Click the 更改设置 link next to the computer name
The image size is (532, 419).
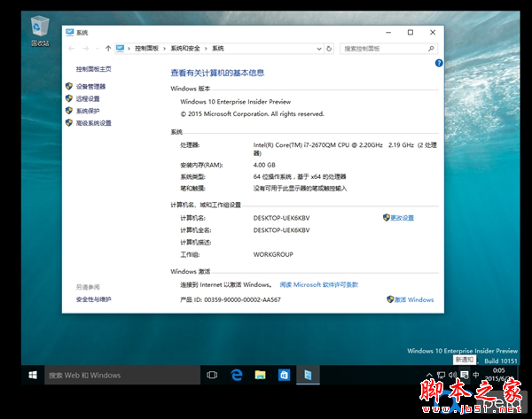(x=402, y=217)
